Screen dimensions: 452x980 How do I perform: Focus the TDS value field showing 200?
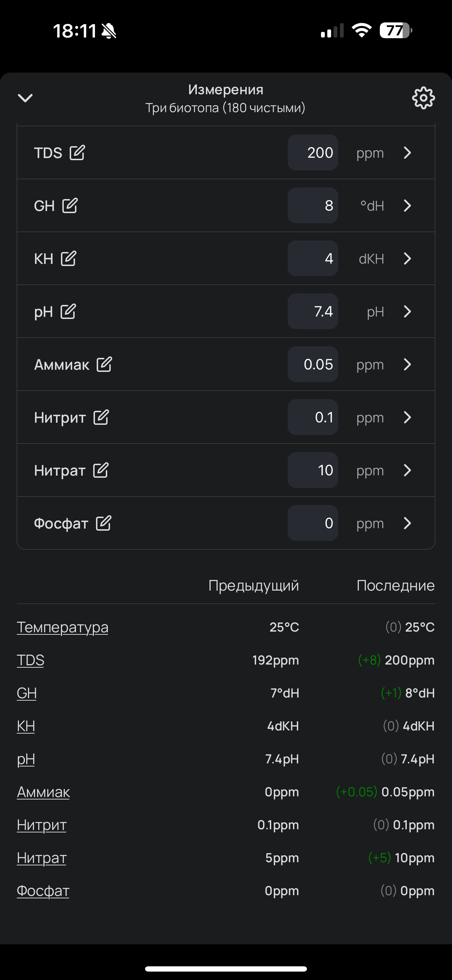313,152
